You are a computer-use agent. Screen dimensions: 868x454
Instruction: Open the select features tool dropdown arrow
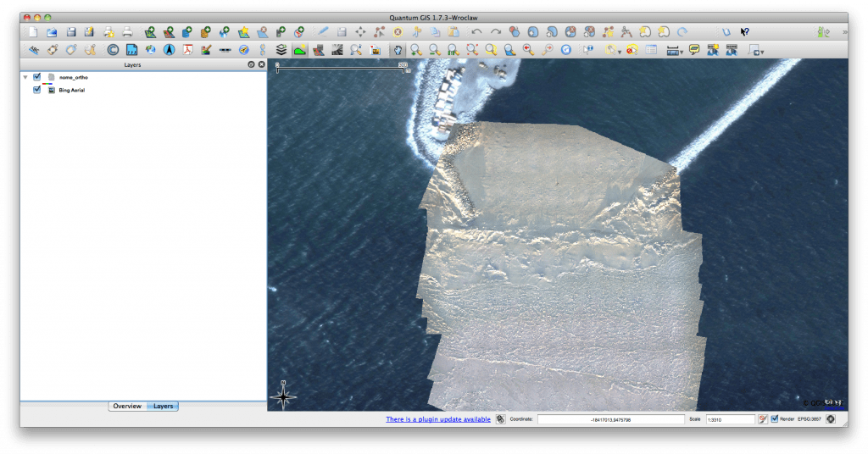(620, 52)
